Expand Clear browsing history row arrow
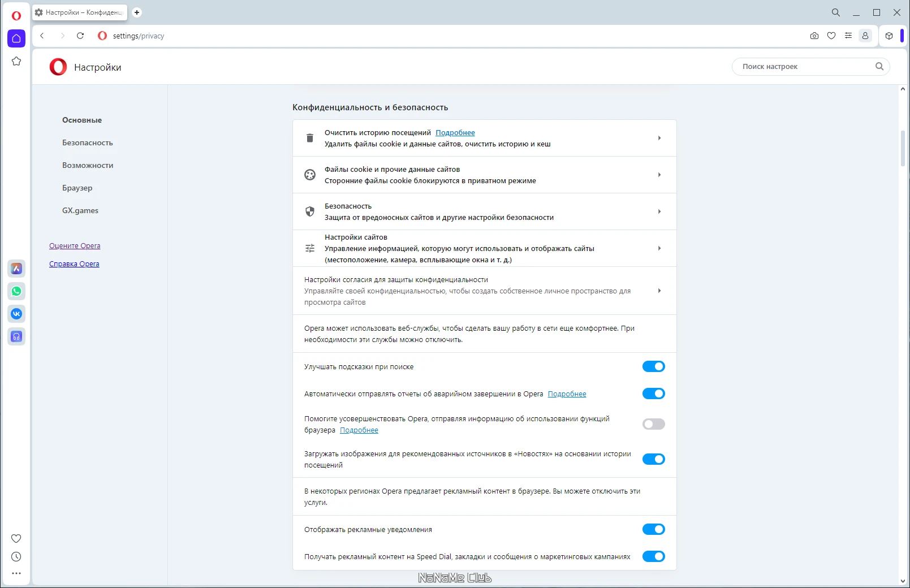Image resolution: width=910 pixels, height=588 pixels. click(659, 138)
